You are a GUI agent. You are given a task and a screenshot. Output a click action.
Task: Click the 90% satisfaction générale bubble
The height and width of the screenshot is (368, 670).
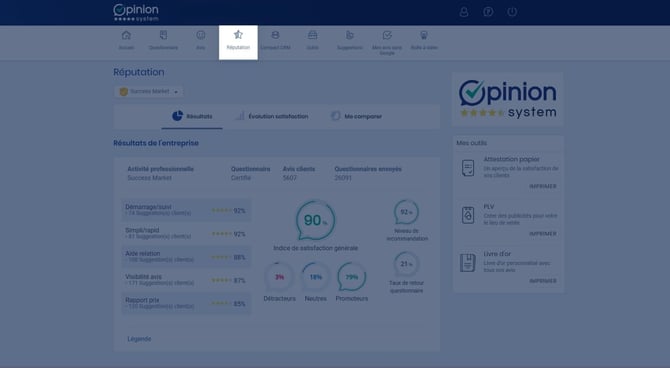tap(315, 221)
